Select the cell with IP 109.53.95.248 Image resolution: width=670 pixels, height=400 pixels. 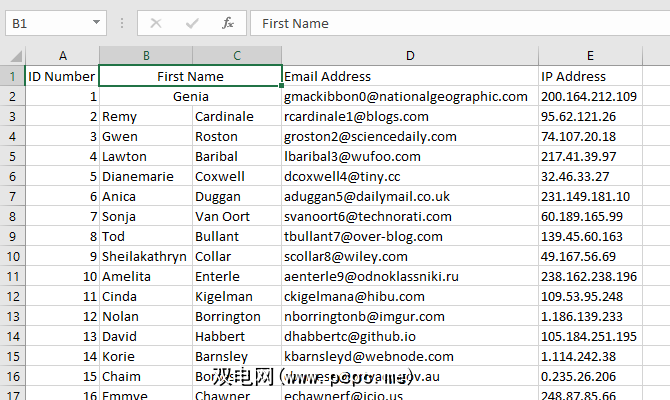click(x=590, y=296)
